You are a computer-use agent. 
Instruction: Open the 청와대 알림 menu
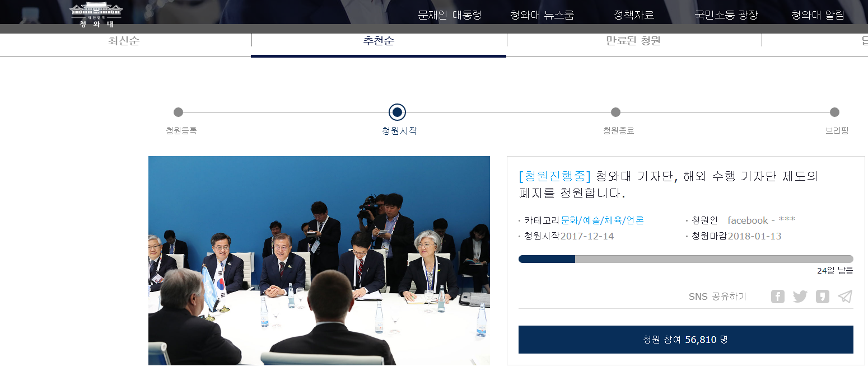(818, 15)
